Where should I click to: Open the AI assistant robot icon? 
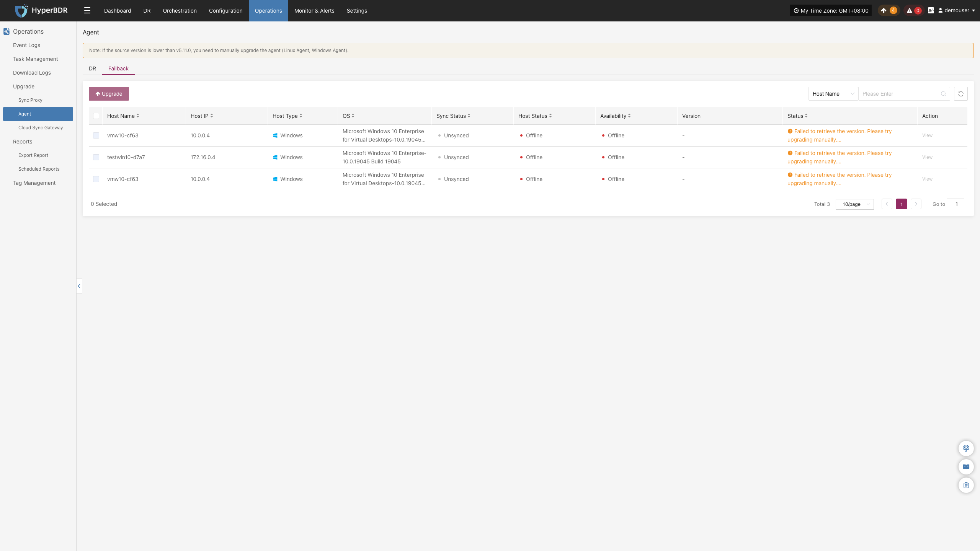click(x=966, y=448)
